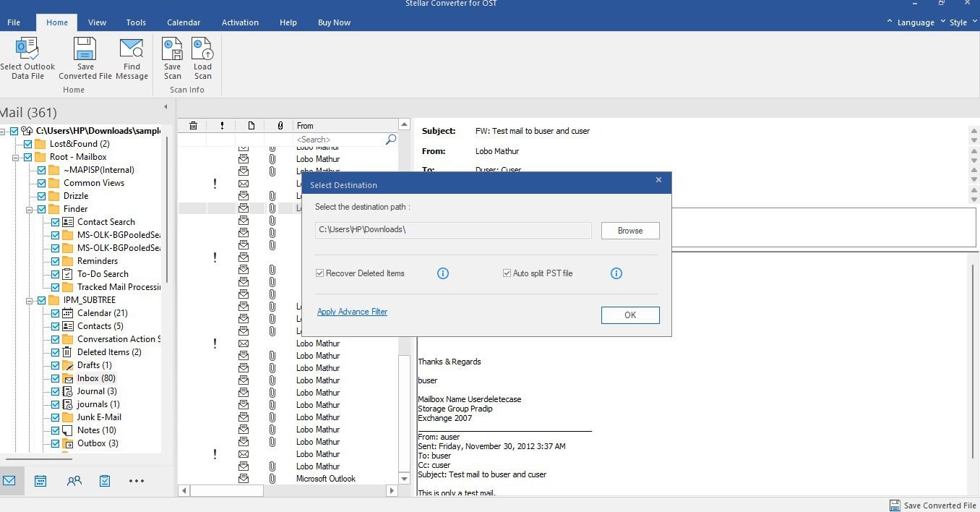Uncheck the Inbox (80) folder checkbox
The height and width of the screenshot is (512, 980).
tap(55, 378)
